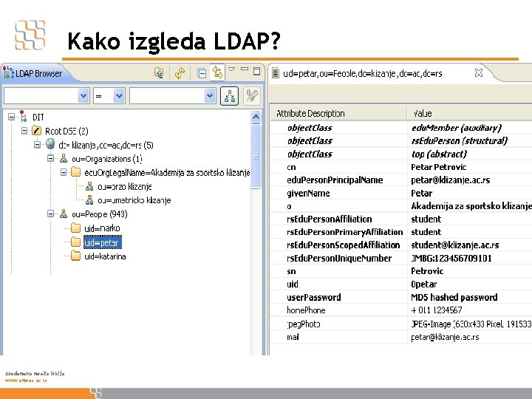This screenshot has width=532, height=399.
Task: Sort by the Value column header
Action: [469, 113]
